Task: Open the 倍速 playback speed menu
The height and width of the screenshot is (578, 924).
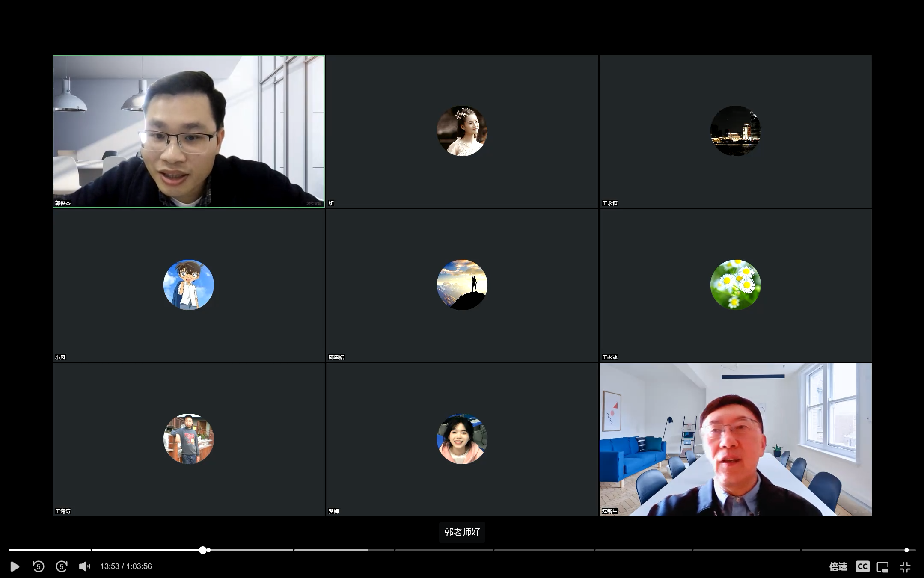Action: click(x=838, y=566)
